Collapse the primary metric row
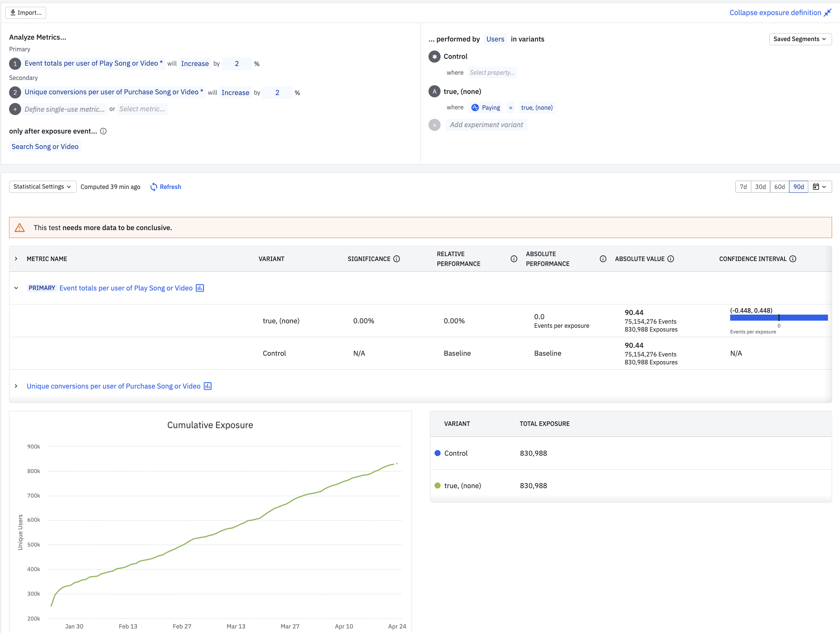840x633 pixels. click(x=16, y=289)
